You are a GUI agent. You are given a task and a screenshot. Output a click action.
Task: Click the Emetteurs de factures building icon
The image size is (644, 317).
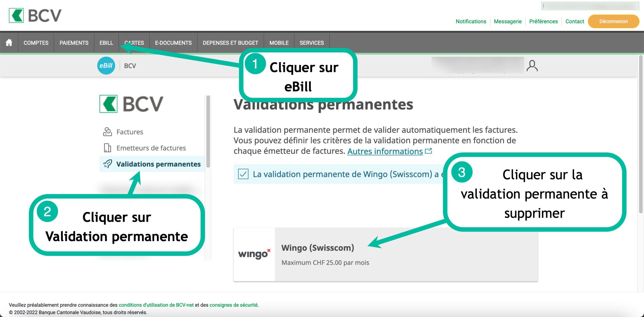(x=107, y=148)
